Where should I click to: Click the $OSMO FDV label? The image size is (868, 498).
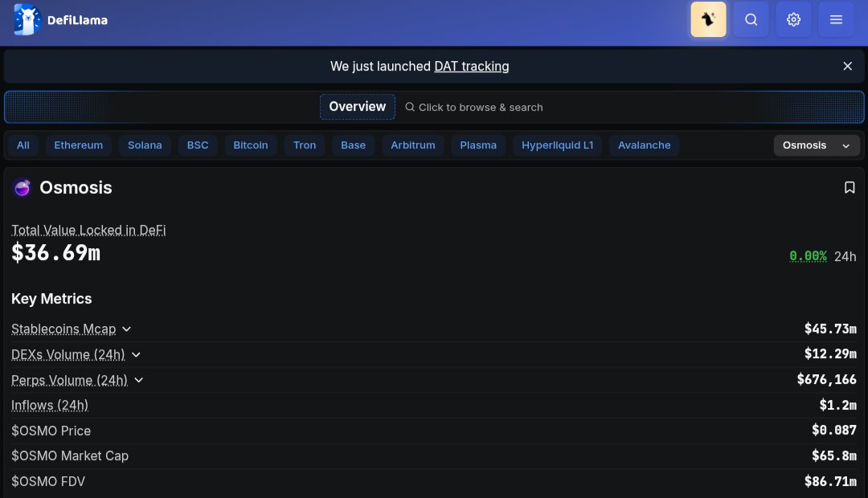48,481
